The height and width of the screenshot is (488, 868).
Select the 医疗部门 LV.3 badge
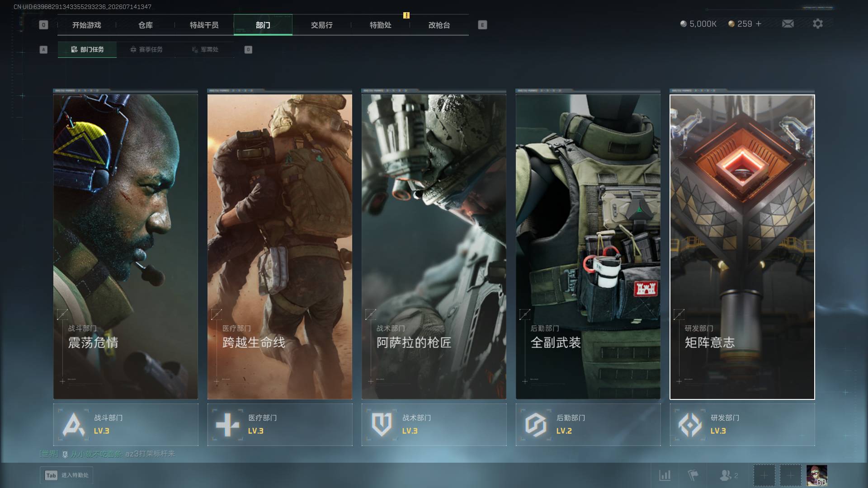(x=280, y=425)
